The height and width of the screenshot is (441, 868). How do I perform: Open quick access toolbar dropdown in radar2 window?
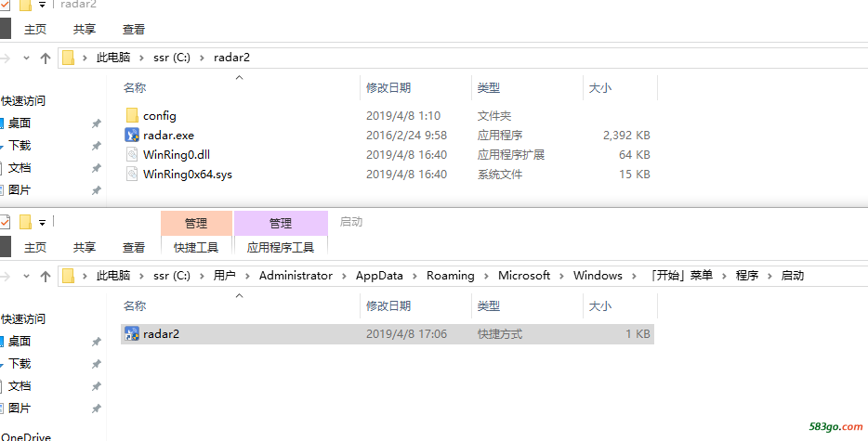tap(42, 6)
